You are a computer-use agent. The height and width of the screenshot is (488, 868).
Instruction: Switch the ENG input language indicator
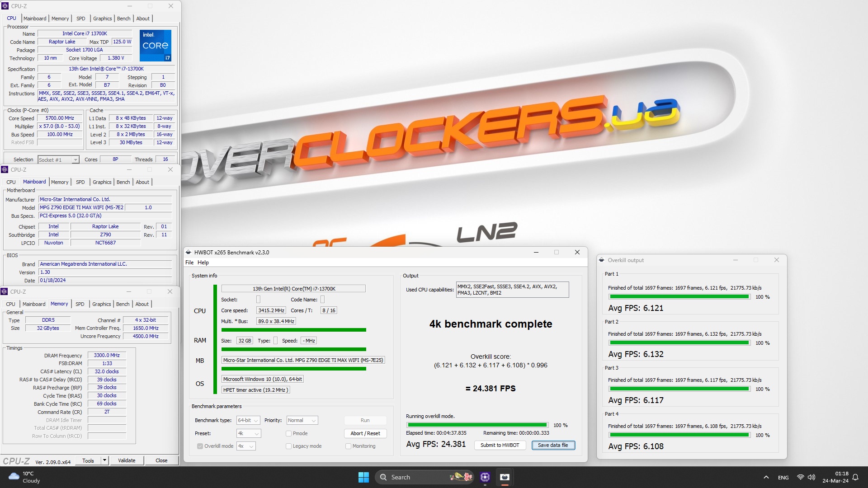(783, 477)
